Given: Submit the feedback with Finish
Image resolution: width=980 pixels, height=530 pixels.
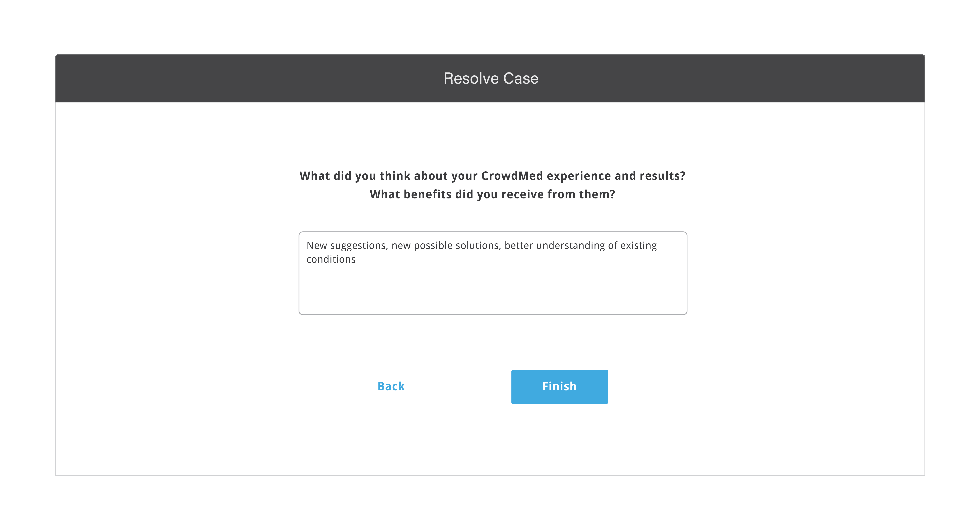Looking at the screenshot, I should click(x=559, y=387).
